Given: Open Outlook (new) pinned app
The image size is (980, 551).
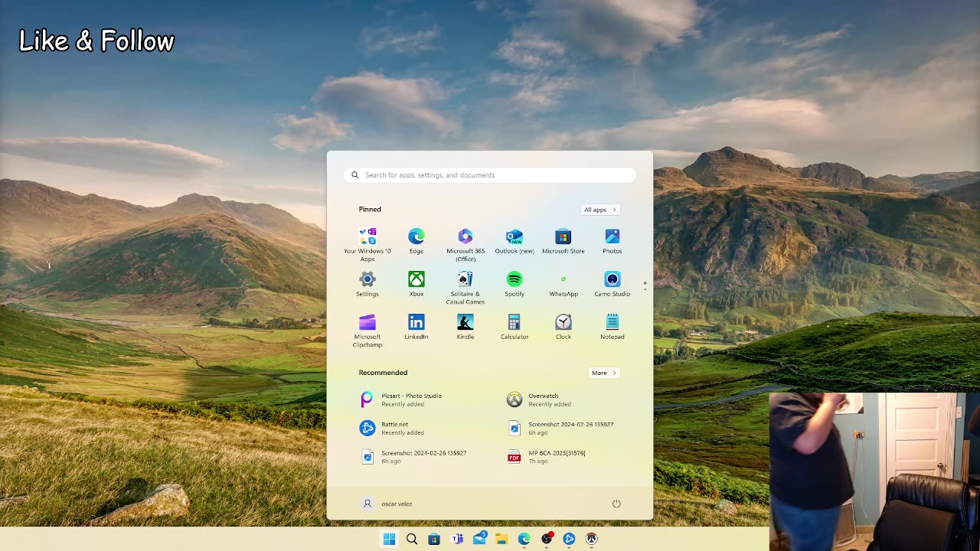Looking at the screenshot, I should [514, 241].
